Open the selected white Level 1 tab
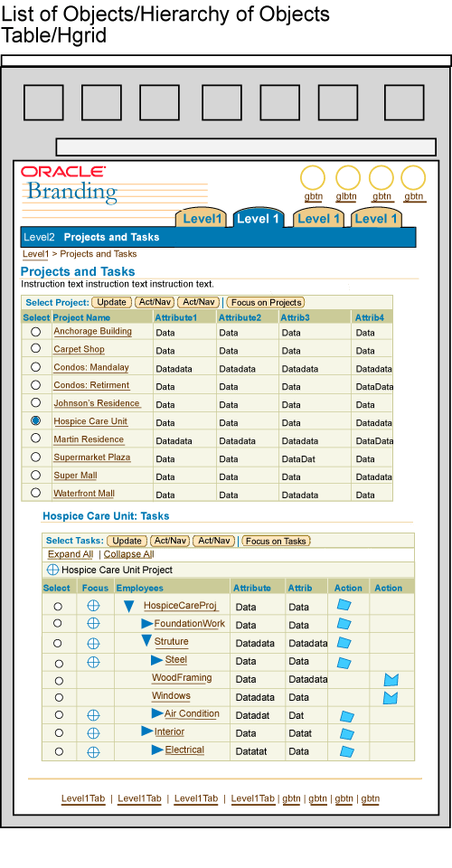Screen dimensions: 452x868 click(x=258, y=219)
